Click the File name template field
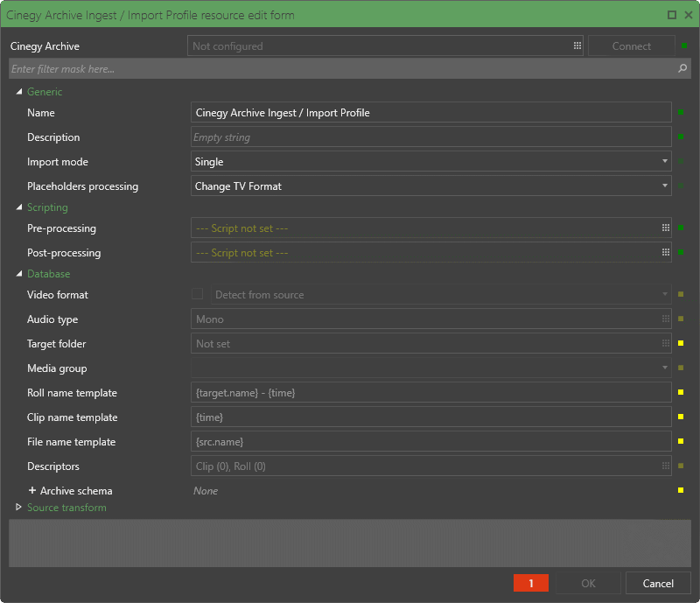Image resolution: width=700 pixels, height=603 pixels. [430, 441]
